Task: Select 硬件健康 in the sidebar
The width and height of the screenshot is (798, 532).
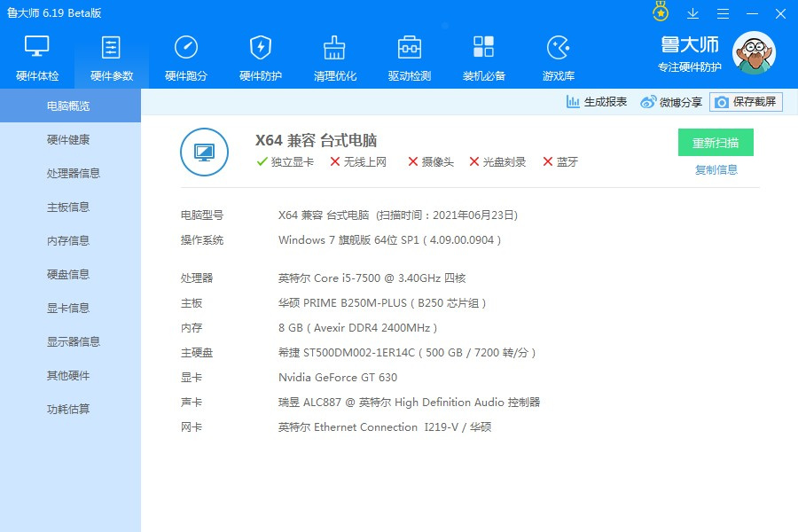Action: point(70,139)
